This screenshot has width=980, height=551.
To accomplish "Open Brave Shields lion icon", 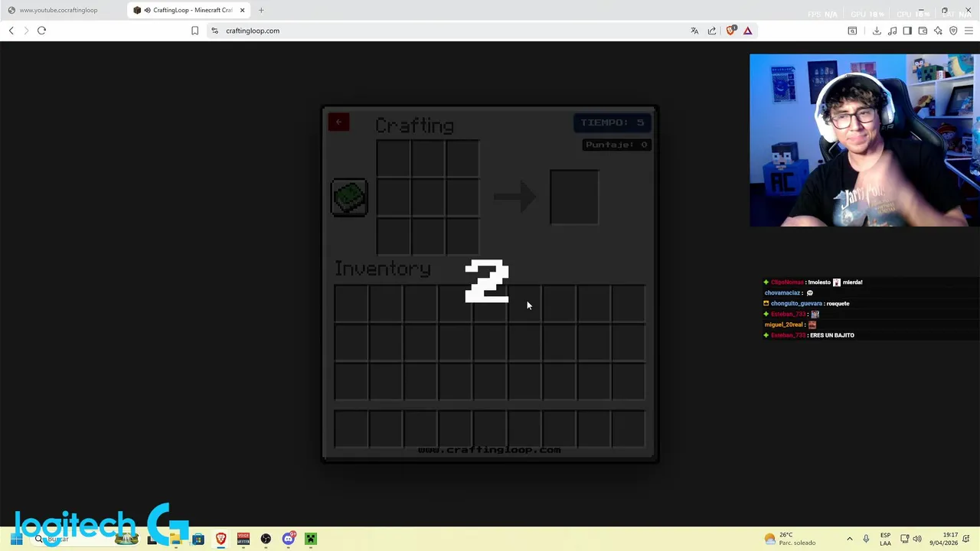I will [x=730, y=31].
